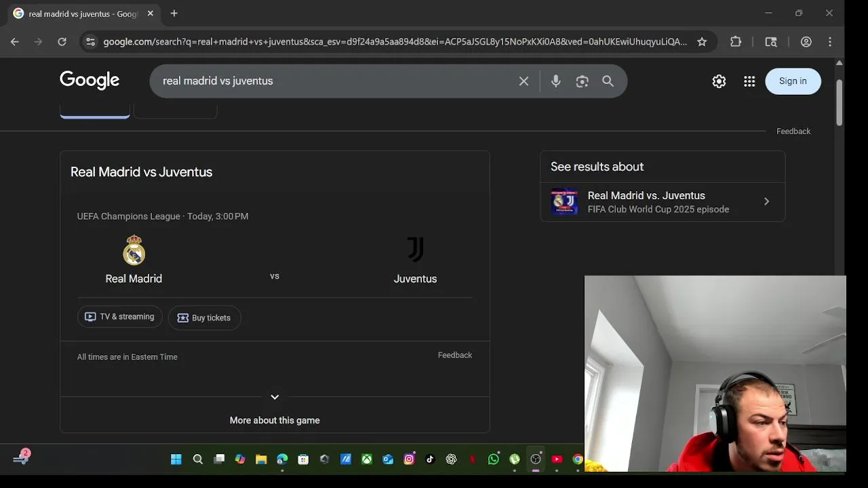The height and width of the screenshot is (488, 868).
Task: Bookmark this page with the star icon
Action: [702, 42]
